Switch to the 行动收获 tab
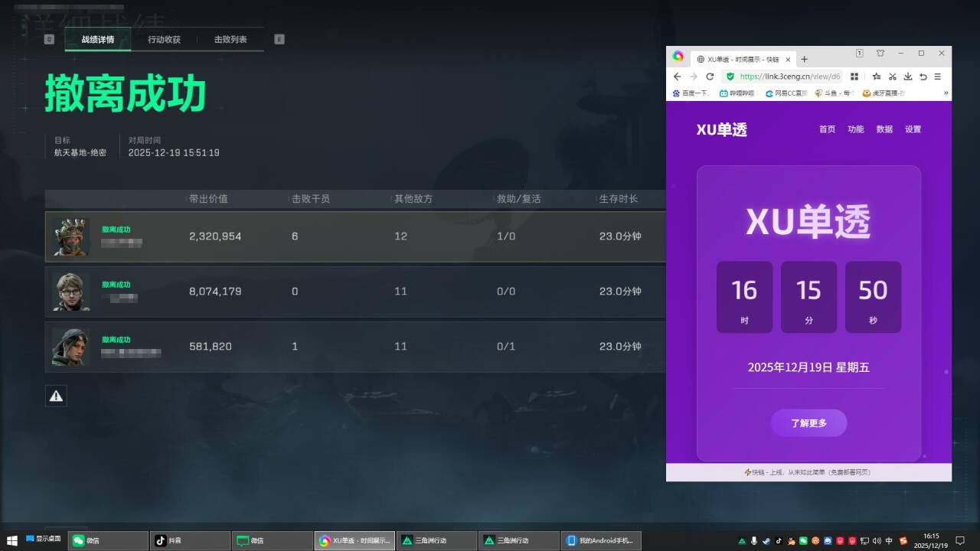This screenshot has height=551, width=980. [x=164, y=38]
